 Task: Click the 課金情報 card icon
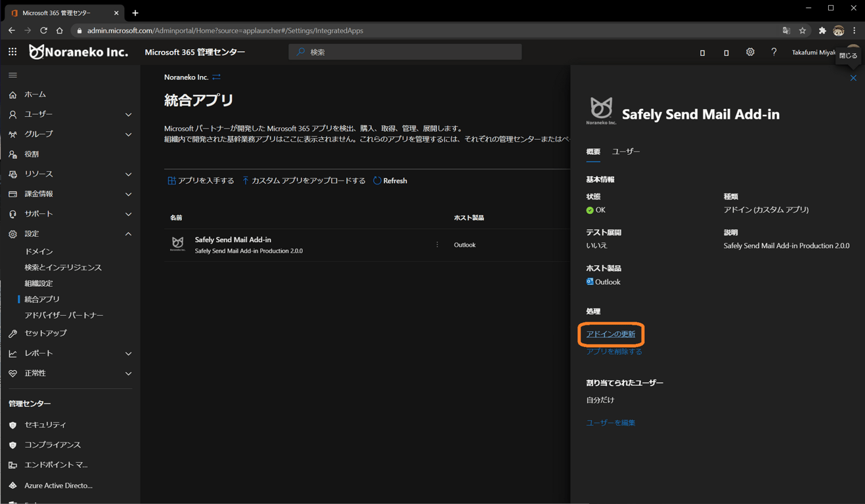pyautogui.click(x=12, y=194)
